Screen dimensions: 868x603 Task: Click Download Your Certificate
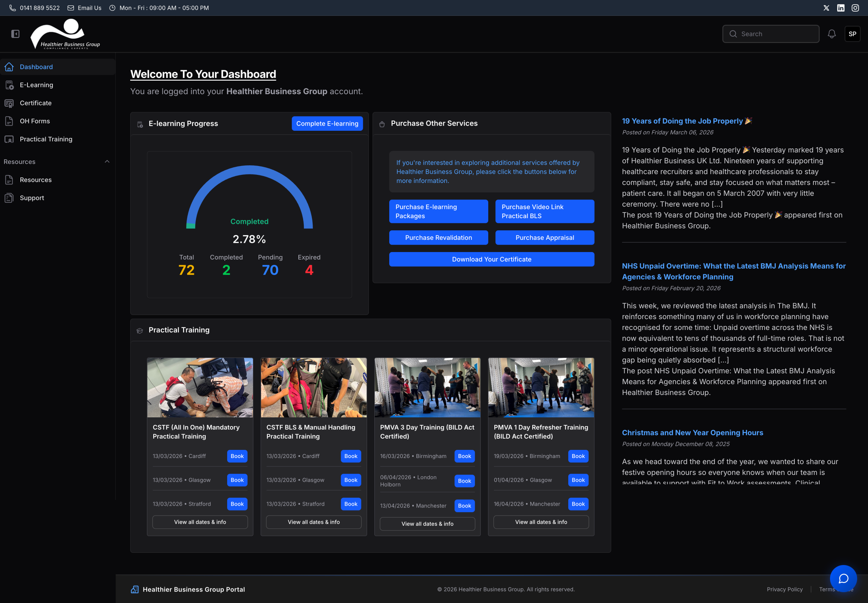[x=491, y=259]
